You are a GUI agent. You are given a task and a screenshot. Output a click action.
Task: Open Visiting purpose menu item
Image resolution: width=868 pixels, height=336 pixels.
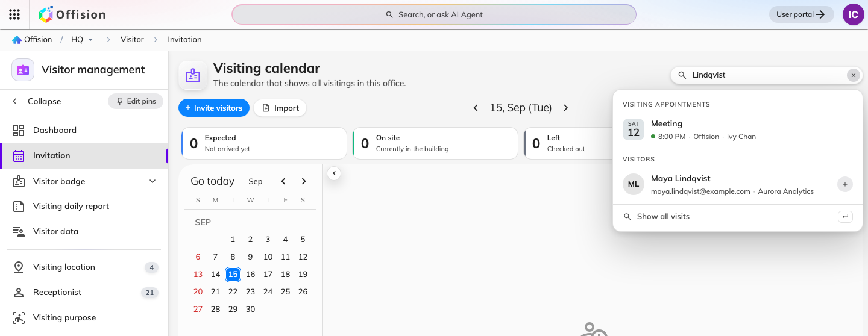[84, 317]
